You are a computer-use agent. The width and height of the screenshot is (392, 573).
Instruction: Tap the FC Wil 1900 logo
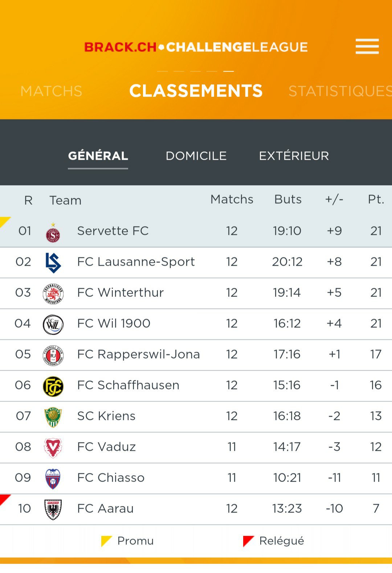click(53, 324)
